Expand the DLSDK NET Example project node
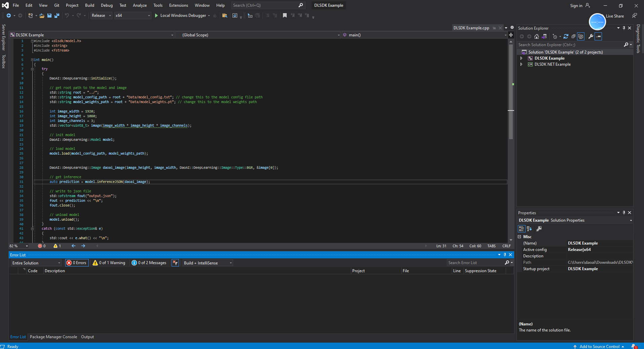 click(x=522, y=64)
